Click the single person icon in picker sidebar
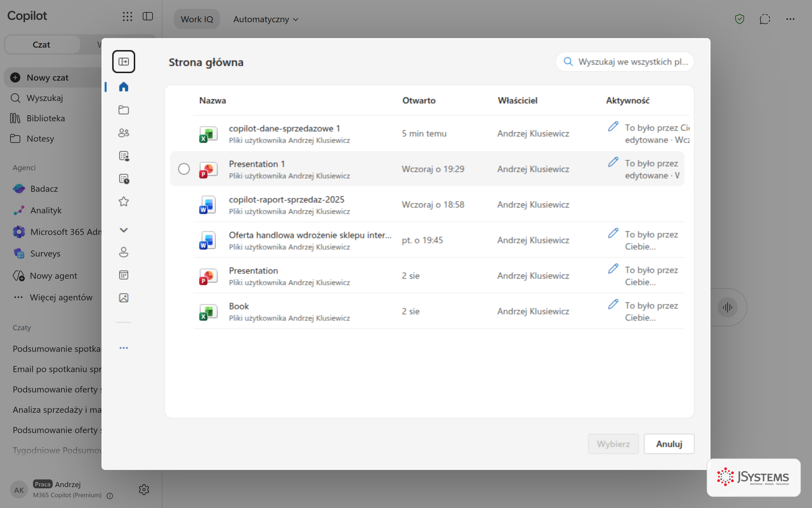Viewport: 812px width, 508px height. pyautogui.click(x=123, y=252)
